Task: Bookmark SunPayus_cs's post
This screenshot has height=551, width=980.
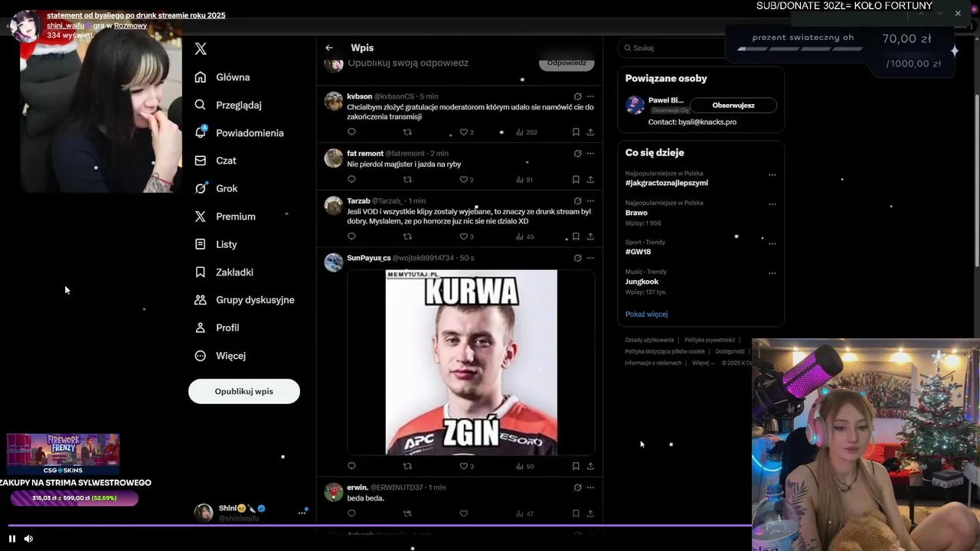Action: click(x=576, y=466)
